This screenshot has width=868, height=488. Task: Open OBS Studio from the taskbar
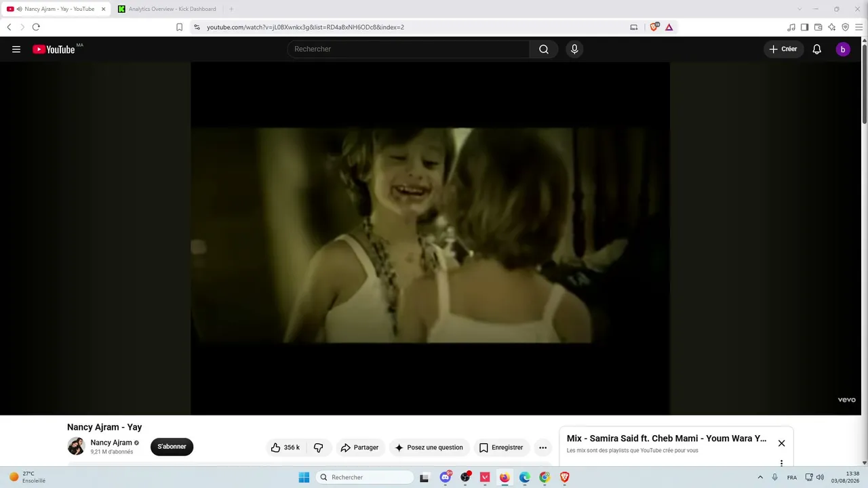point(465,477)
